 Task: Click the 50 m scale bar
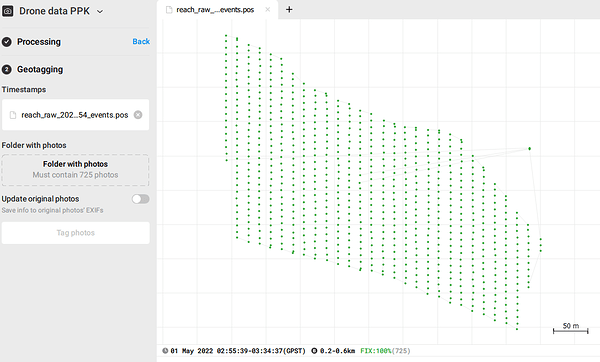click(x=571, y=328)
